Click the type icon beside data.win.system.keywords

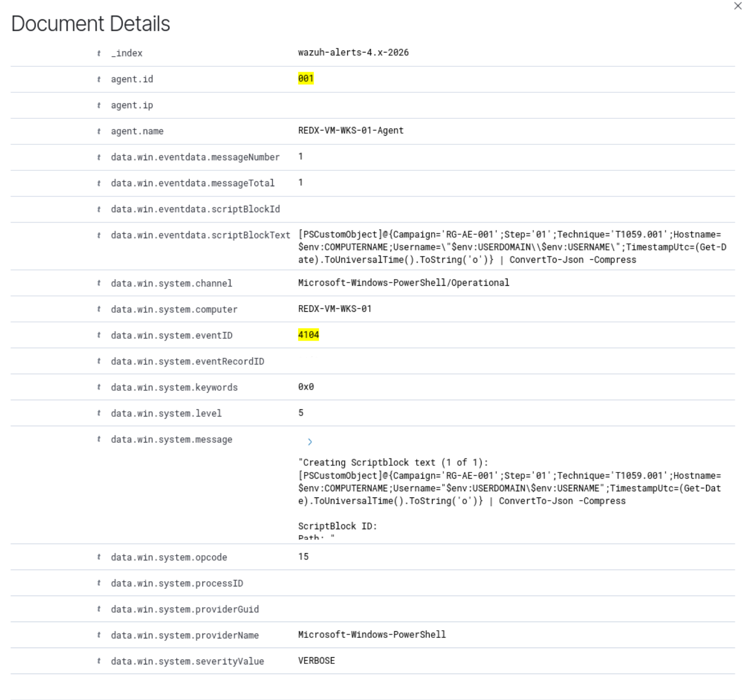click(99, 387)
